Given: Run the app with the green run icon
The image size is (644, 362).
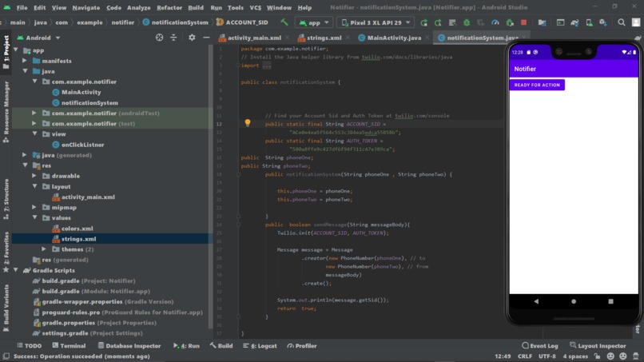Looking at the screenshot, I should (x=423, y=22).
